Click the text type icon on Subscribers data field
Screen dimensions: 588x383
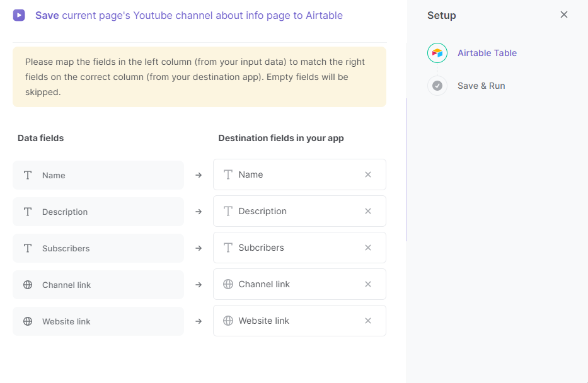(x=28, y=248)
